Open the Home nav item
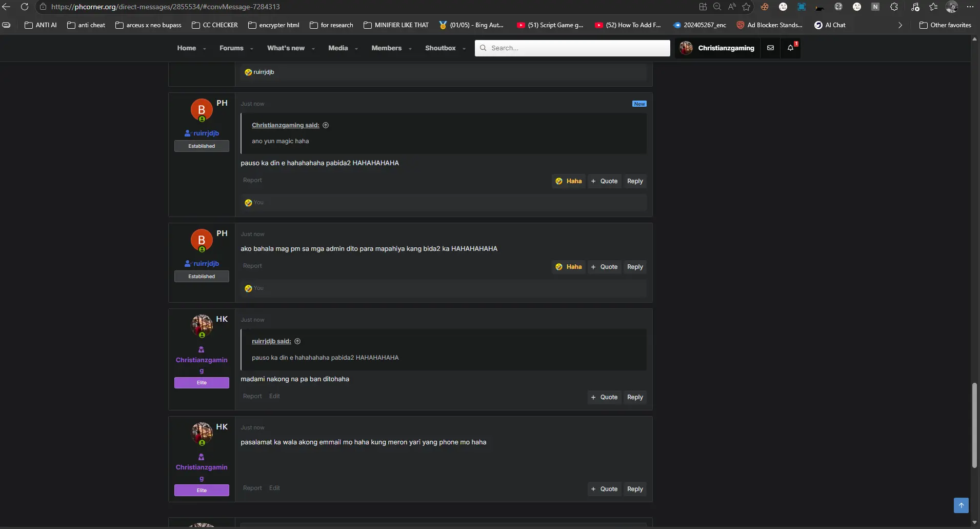This screenshot has height=529, width=980. click(x=187, y=48)
